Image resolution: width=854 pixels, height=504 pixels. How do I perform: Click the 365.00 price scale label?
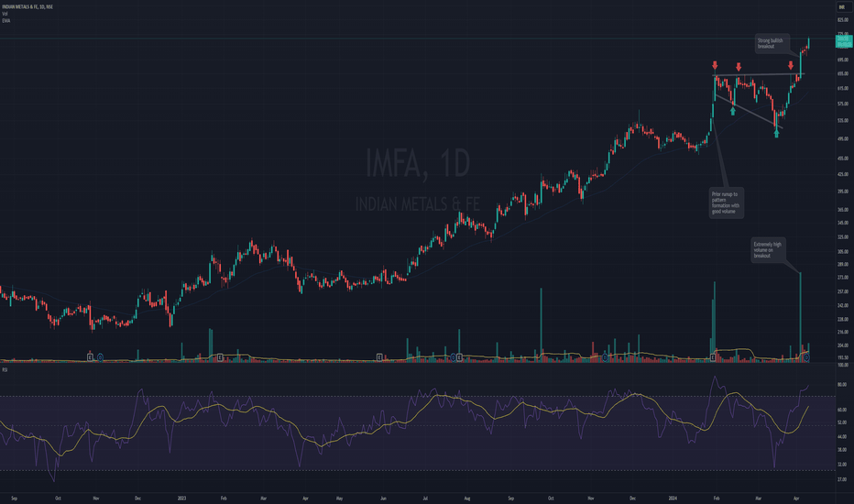click(843, 210)
